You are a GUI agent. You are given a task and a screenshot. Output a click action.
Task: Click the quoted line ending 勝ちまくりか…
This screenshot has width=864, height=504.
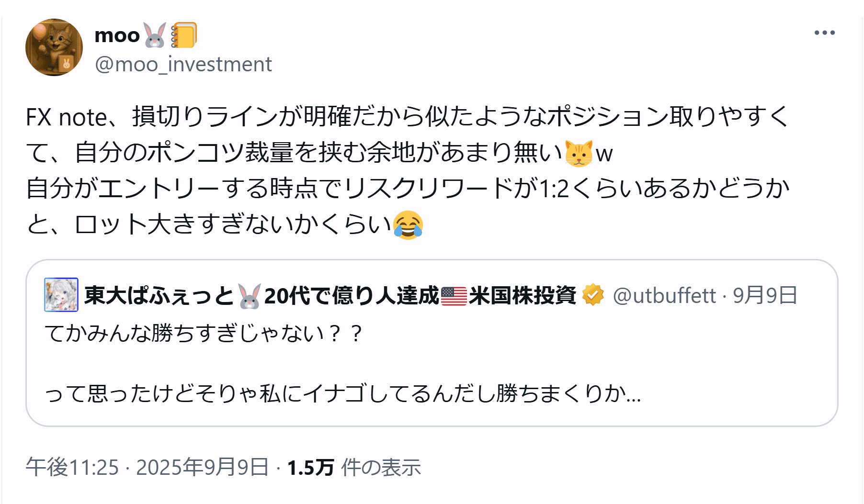(x=342, y=393)
